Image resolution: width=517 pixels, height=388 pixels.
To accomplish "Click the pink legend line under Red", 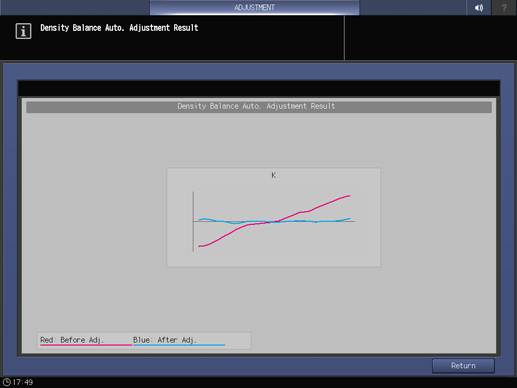I will (86, 345).
